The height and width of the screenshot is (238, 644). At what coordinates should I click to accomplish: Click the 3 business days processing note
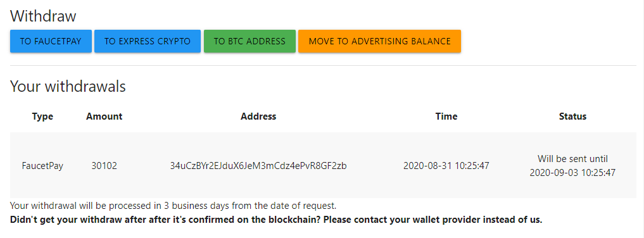(173, 205)
